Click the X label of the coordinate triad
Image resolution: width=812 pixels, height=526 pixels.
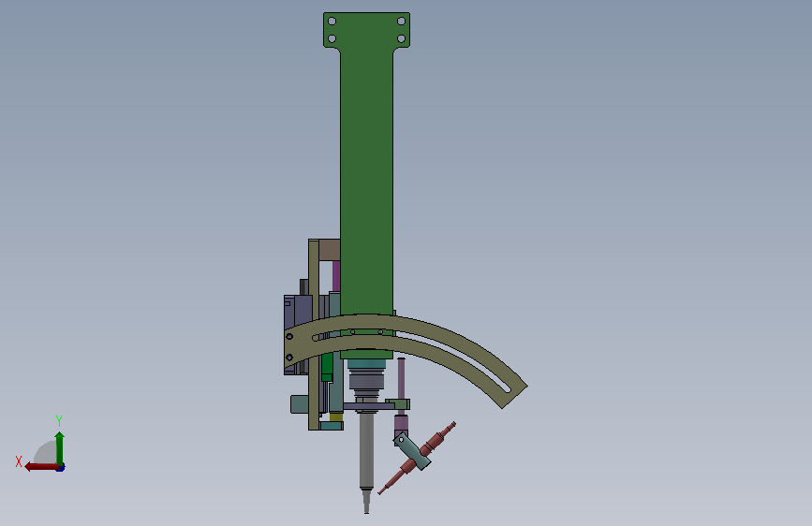pos(19,461)
